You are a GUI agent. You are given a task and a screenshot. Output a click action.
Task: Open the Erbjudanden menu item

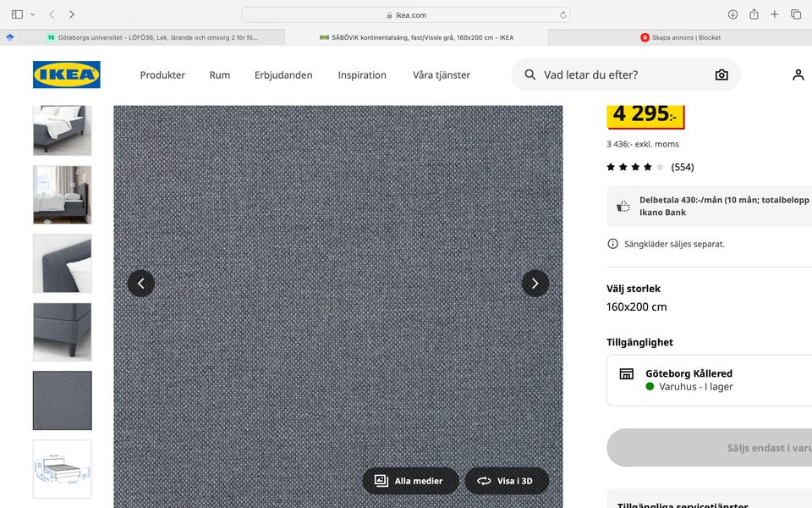pyautogui.click(x=283, y=75)
